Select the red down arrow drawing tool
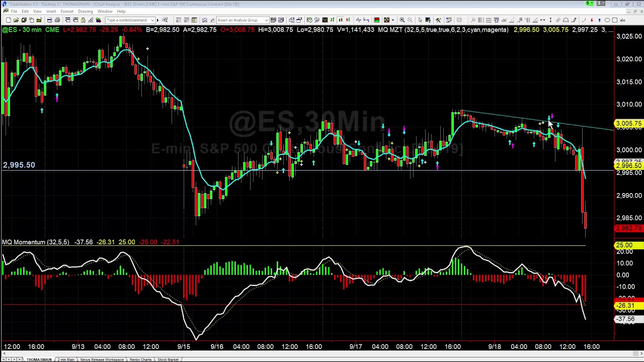644x362 pixels. (592, 20)
